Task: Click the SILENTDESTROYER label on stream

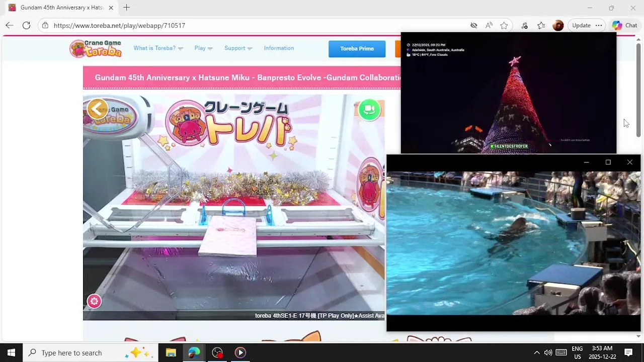Action: (x=509, y=146)
